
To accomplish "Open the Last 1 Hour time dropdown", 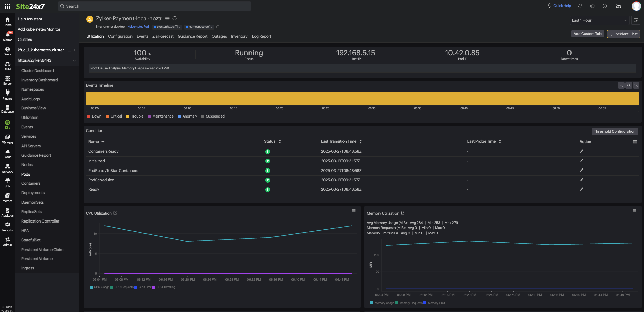I will pyautogui.click(x=599, y=20).
